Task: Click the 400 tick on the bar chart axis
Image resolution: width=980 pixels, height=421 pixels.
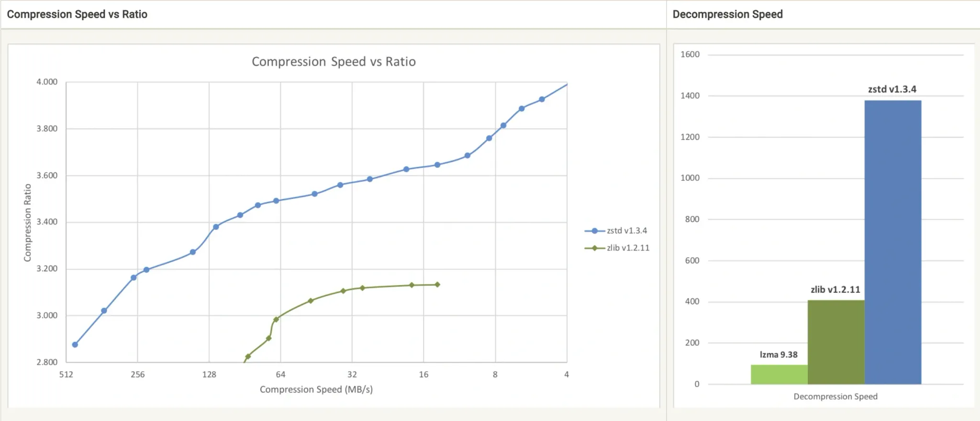Action: tap(692, 301)
